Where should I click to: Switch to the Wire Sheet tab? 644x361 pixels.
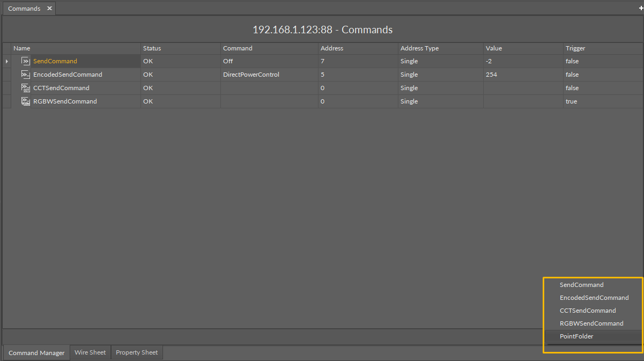[90, 352]
